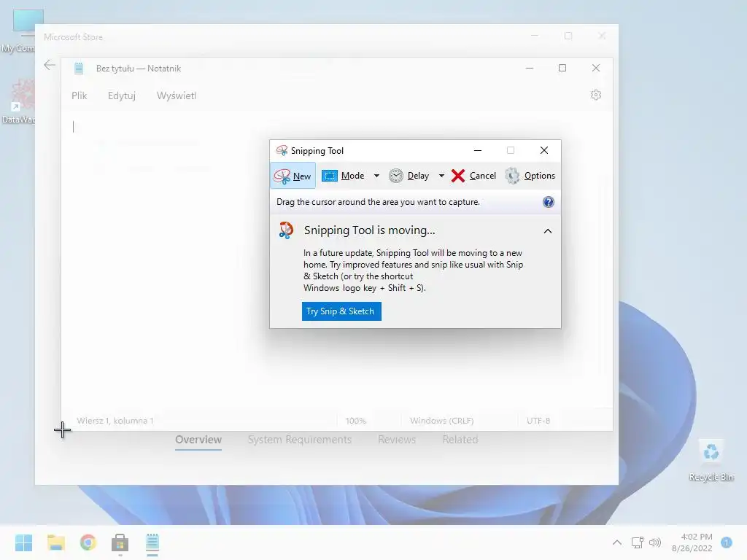The width and height of the screenshot is (747, 560).
Task: Click the Snipping Tool title bar scissors icon
Action: click(x=282, y=150)
